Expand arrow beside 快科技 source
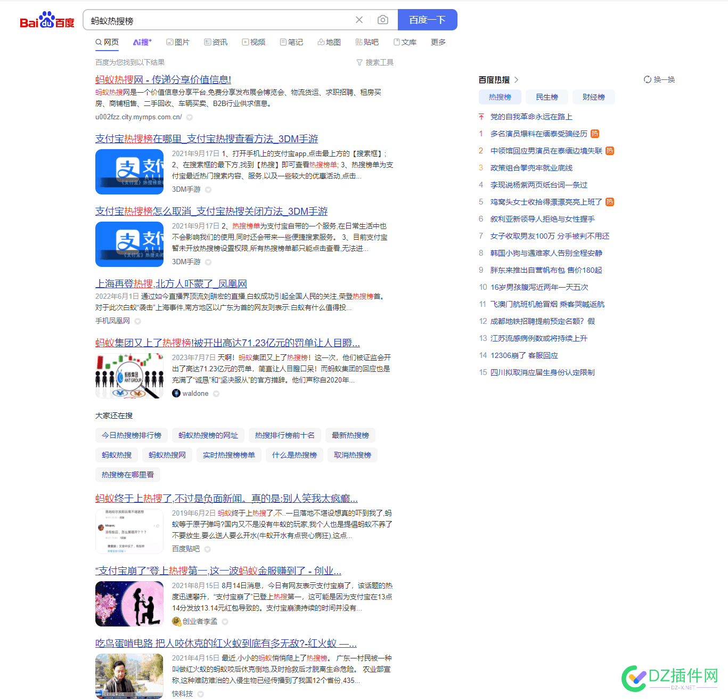Viewport: 728px width, 700px height. [x=201, y=694]
